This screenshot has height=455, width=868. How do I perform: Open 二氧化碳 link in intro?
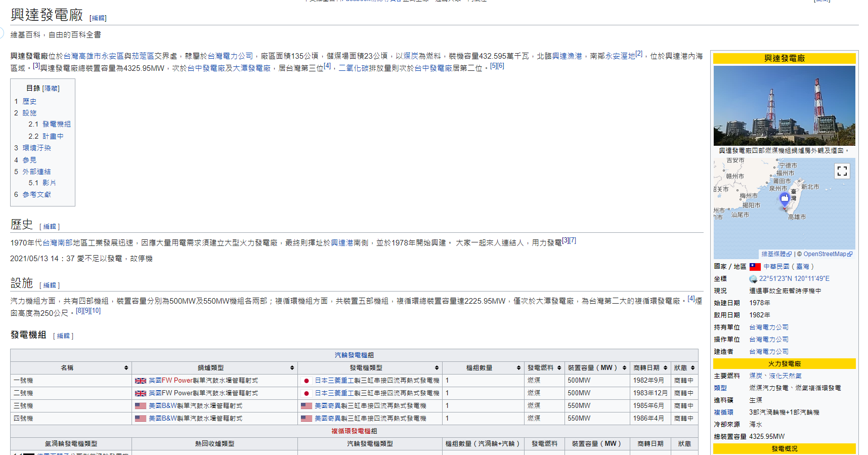pyautogui.click(x=354, y=68)
